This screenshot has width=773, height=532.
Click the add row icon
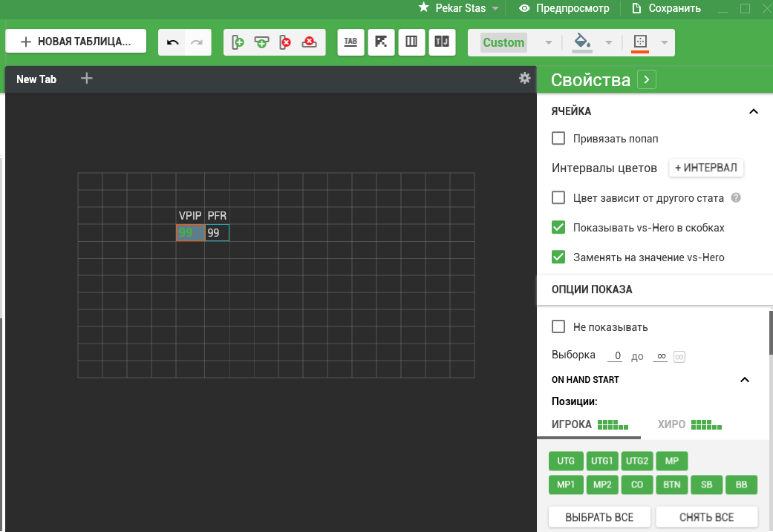(261, 42)
